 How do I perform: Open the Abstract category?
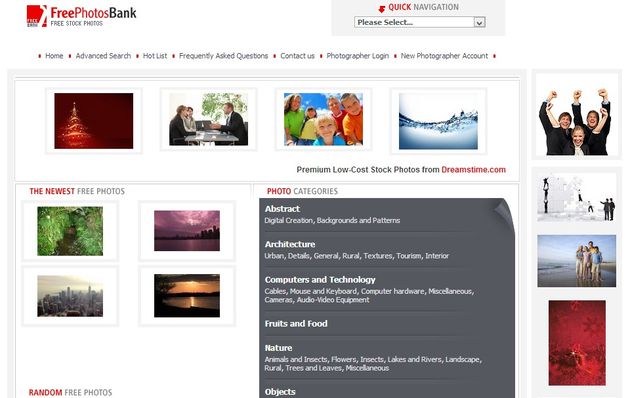click(282, 209)
